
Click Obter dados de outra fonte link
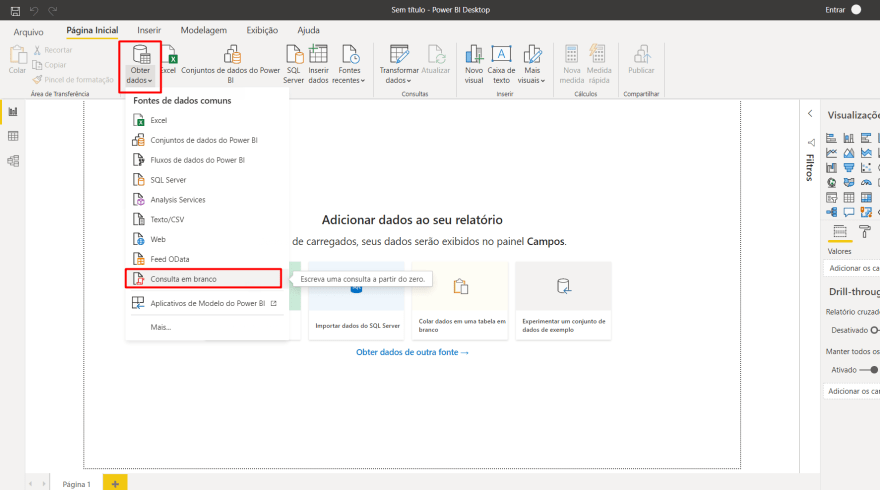412,352
